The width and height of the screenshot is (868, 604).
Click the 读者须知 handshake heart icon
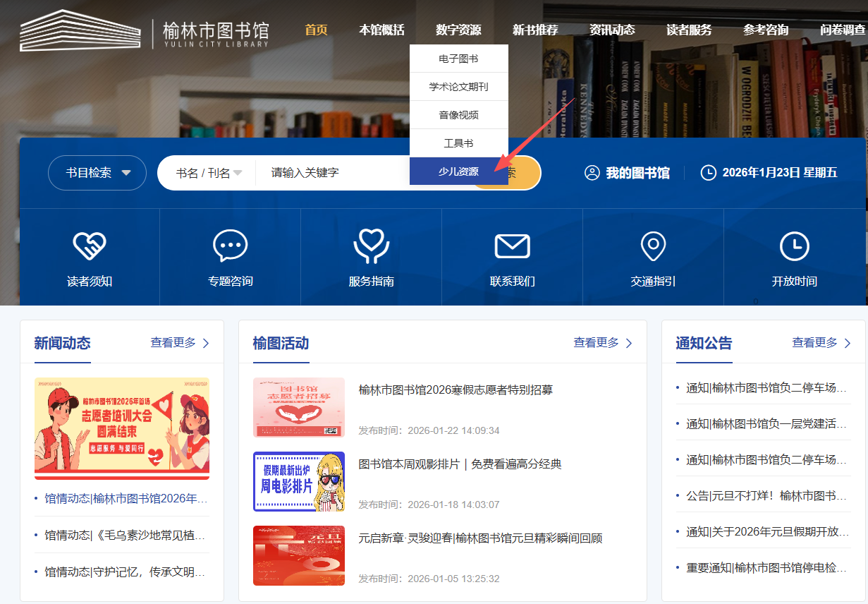90,246
